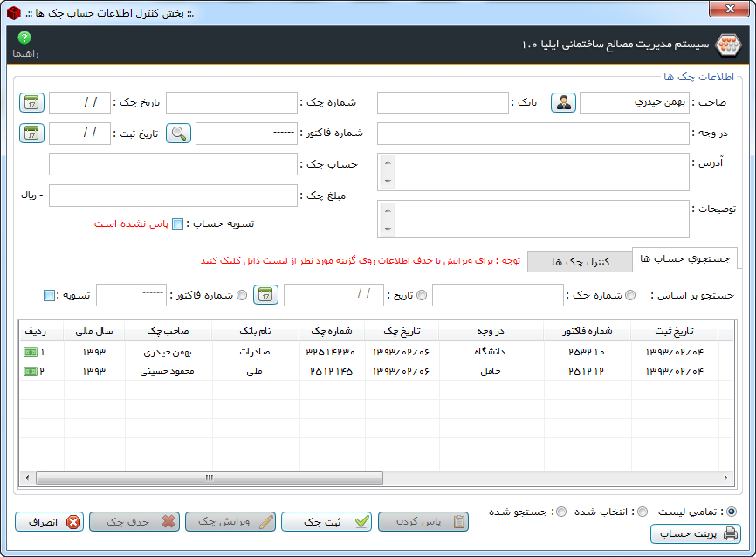Open the راهنما help icon

[x=24, y=38]
